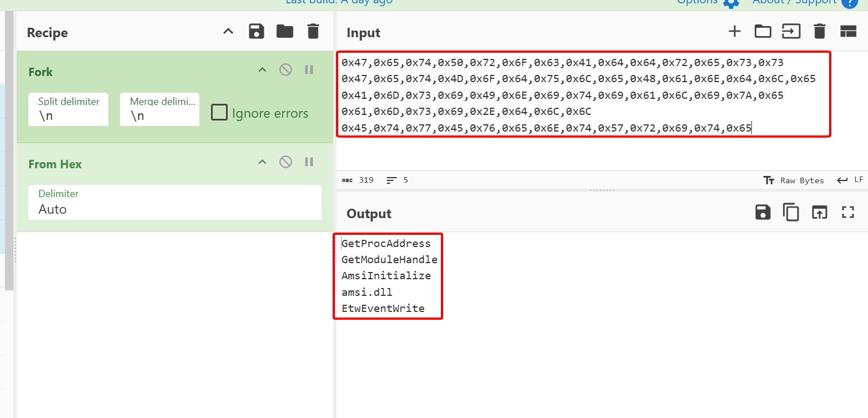Maximise the output pane
Screen dimensions: 868x418
click(x=848, y=212)
